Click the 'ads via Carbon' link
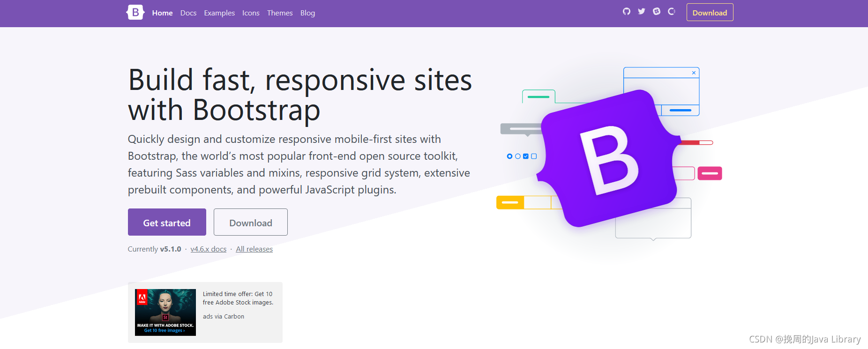This screenshot has width=868, height=349. point(224,317)
